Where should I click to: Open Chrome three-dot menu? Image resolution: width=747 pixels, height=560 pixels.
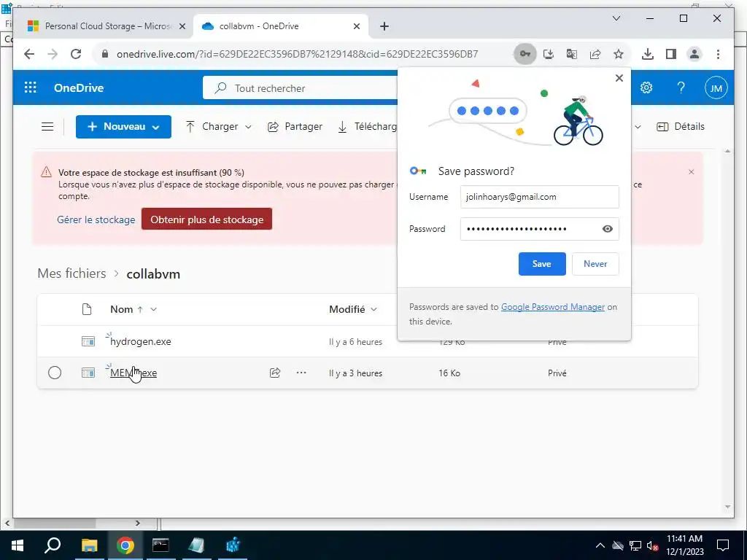point(718,54)
